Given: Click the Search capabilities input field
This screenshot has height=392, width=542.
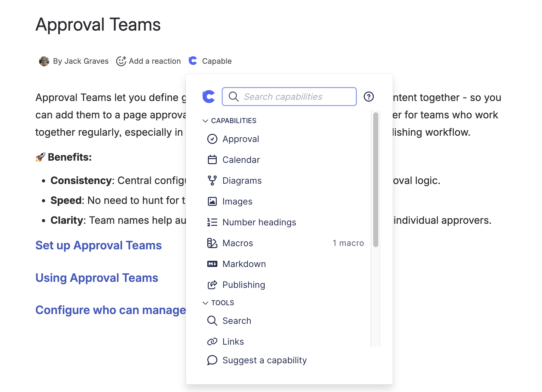Looking at the screenshot, I should point(293,97).
